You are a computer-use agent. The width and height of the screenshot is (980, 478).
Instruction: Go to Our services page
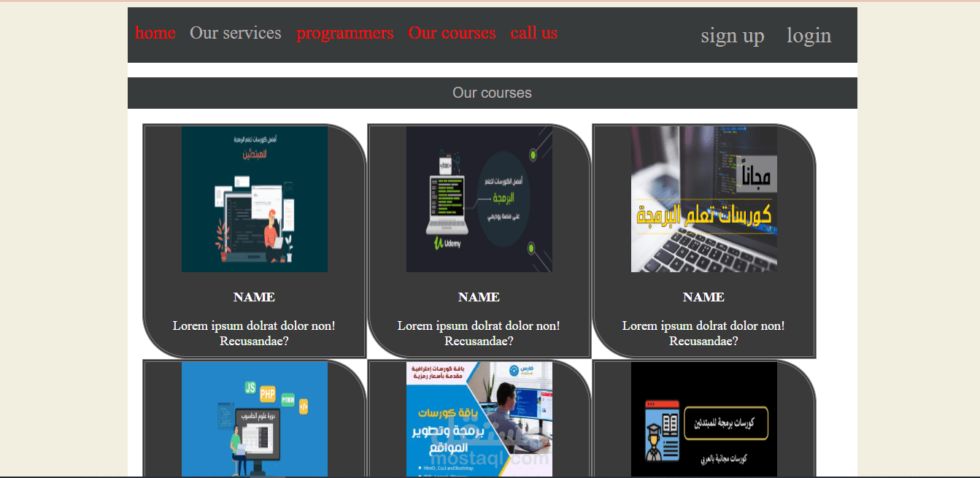coord(236,33)
